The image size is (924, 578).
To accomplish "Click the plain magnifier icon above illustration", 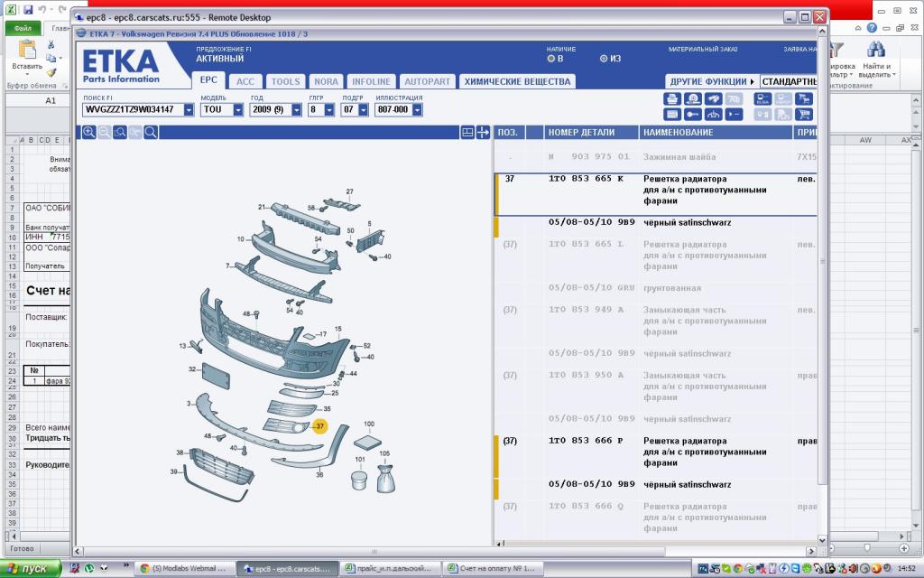I will tap(151, 132).
